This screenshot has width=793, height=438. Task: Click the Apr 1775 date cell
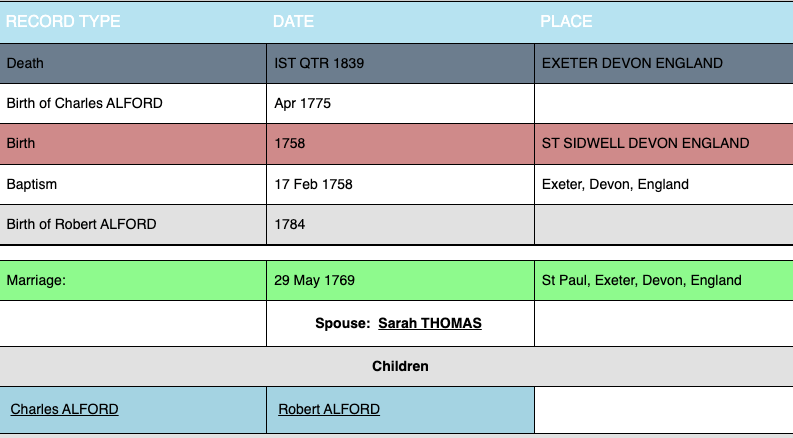tap(302, 103)
